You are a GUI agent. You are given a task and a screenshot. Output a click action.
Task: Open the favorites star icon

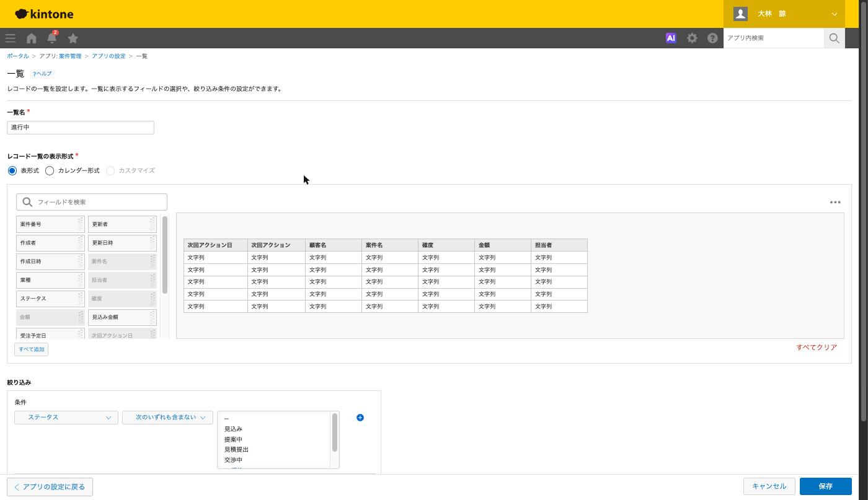point(73,38)
